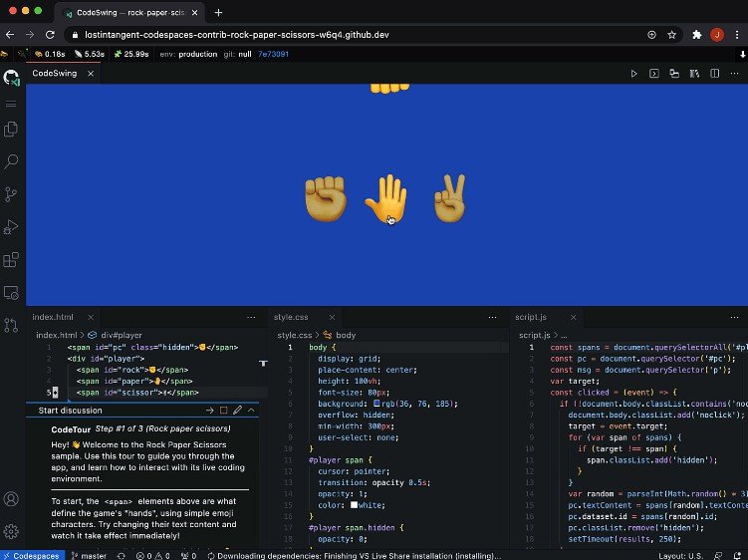Switch to the style.css tab

[291, 317]
